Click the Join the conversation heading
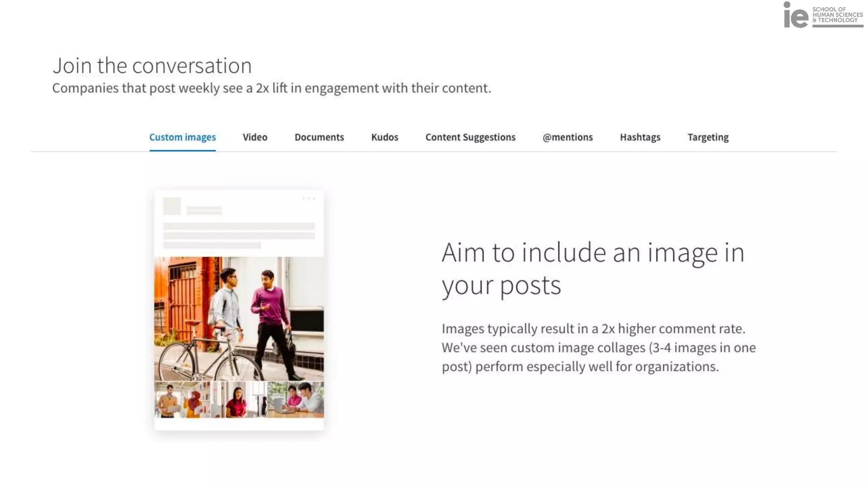Viewport: 868px width, 488px height. (152, 66)
